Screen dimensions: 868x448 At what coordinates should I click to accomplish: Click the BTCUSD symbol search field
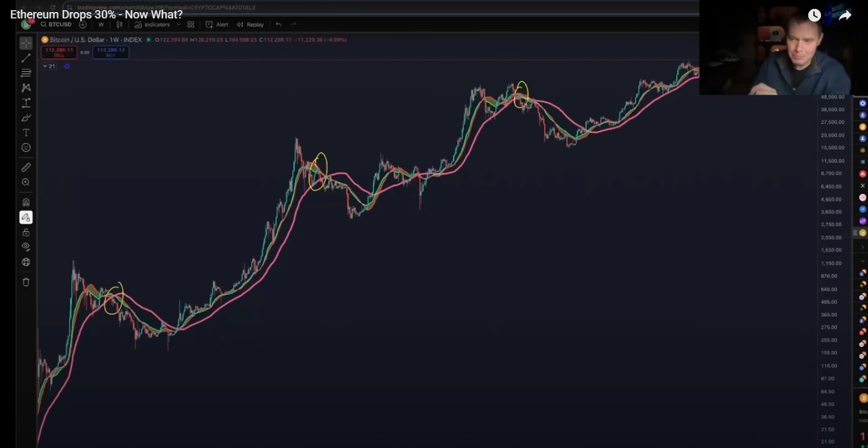coord(58,25)
